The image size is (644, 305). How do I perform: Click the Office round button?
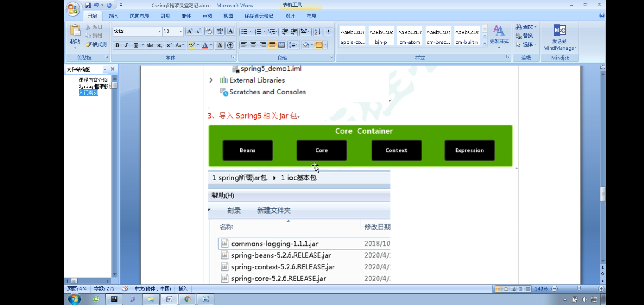pos(73,8)
